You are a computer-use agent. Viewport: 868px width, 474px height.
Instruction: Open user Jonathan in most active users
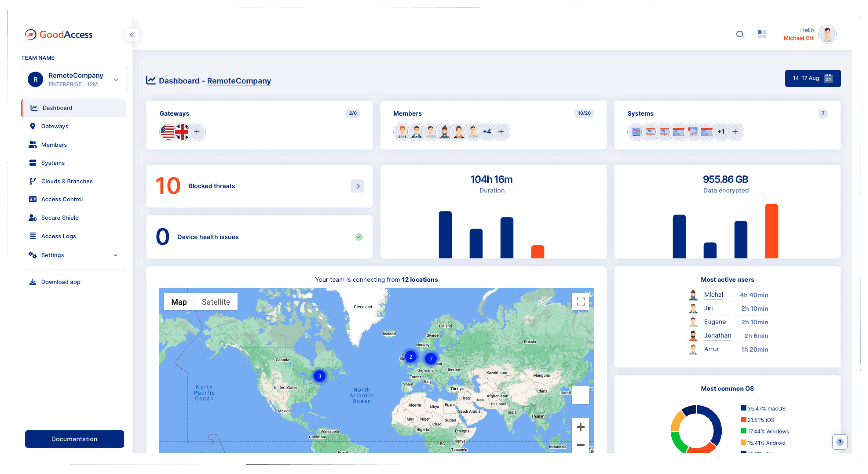click(x=717, y=336)
